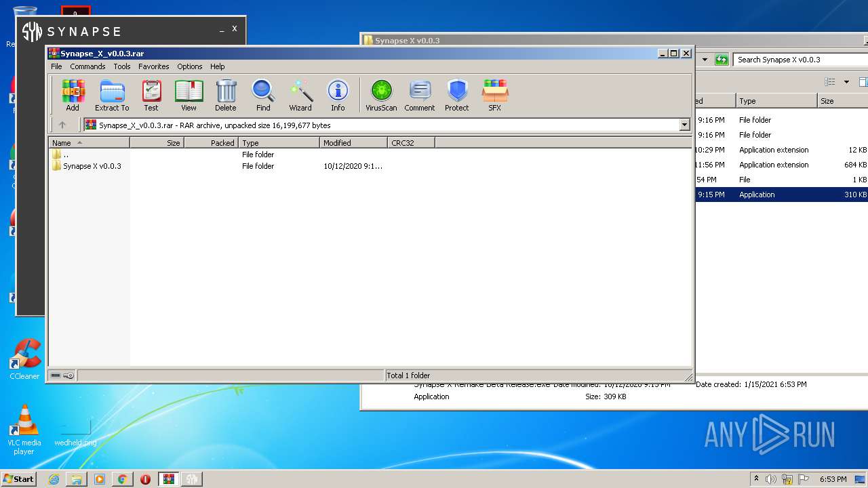Select the 684 KB Application extension row
The image size is (868, 488).
pos(781,165)
